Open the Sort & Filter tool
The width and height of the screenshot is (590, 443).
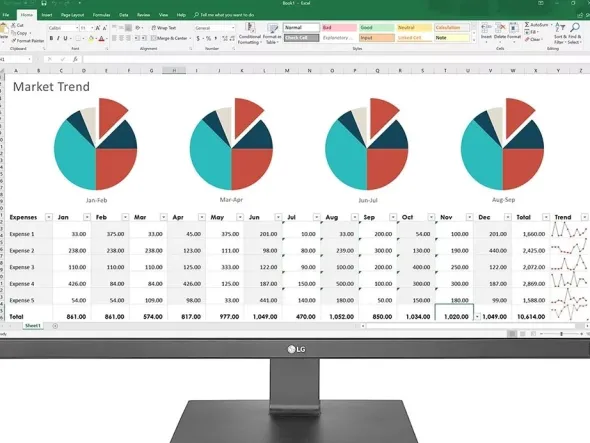pos(560,33)
